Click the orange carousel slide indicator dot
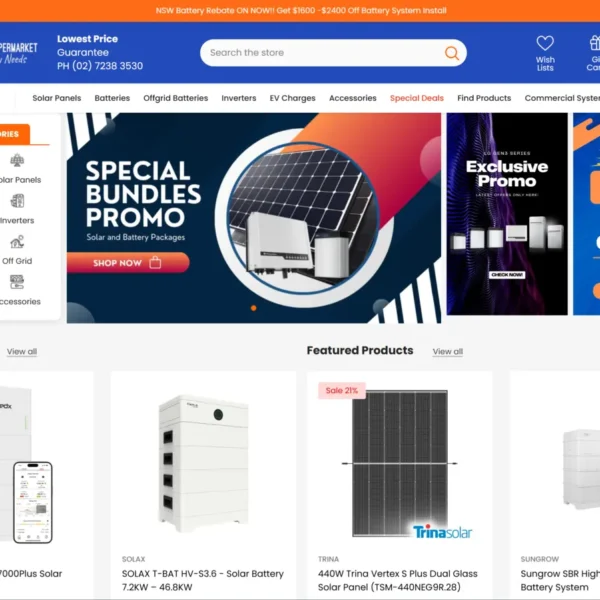This screenshot has width=600, height=600. 253,308
